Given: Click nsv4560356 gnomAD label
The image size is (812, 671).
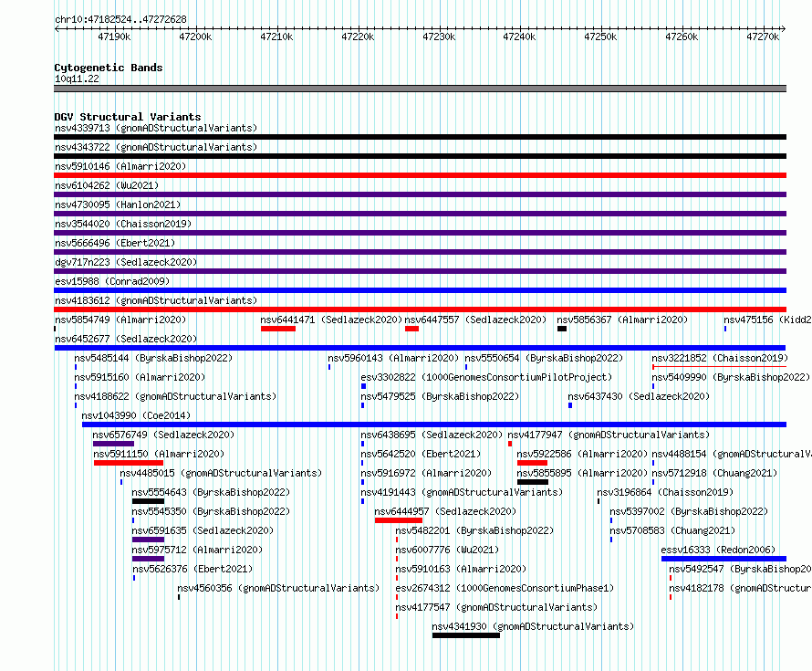Looking at the screenshot, I should (278, 588).
